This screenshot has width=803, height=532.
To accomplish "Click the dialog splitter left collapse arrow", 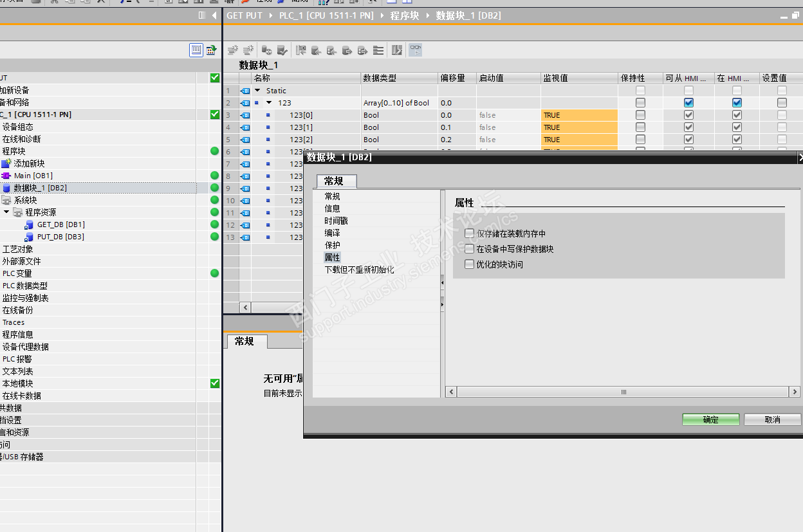I will pyautogui.click(x=442, y=282).
